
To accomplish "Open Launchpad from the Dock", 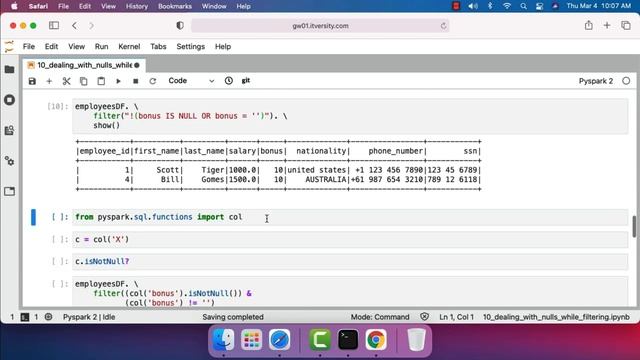I will (x=251, y=340).
